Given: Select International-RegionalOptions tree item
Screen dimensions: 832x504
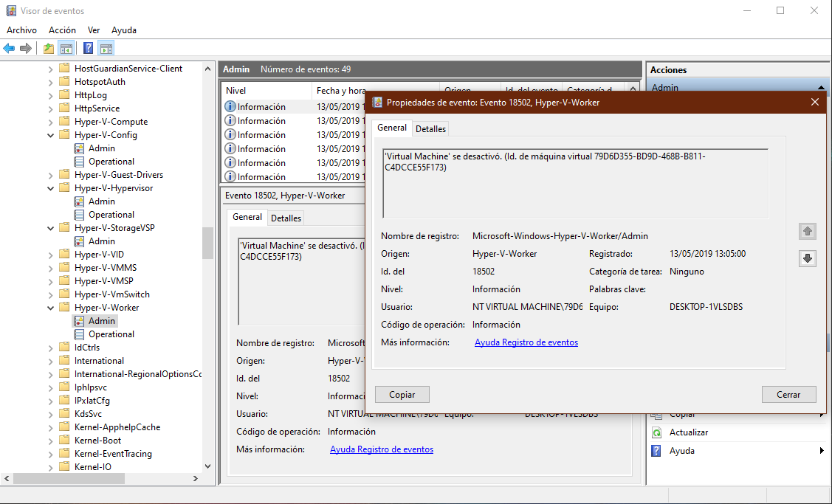Looking at the screenshot, I should click(x=138, y=374).
